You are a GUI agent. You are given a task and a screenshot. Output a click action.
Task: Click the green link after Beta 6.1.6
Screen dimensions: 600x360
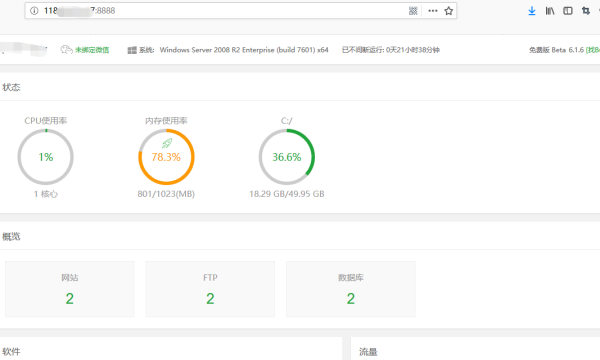pyautogui.click(x=593, y=50)
